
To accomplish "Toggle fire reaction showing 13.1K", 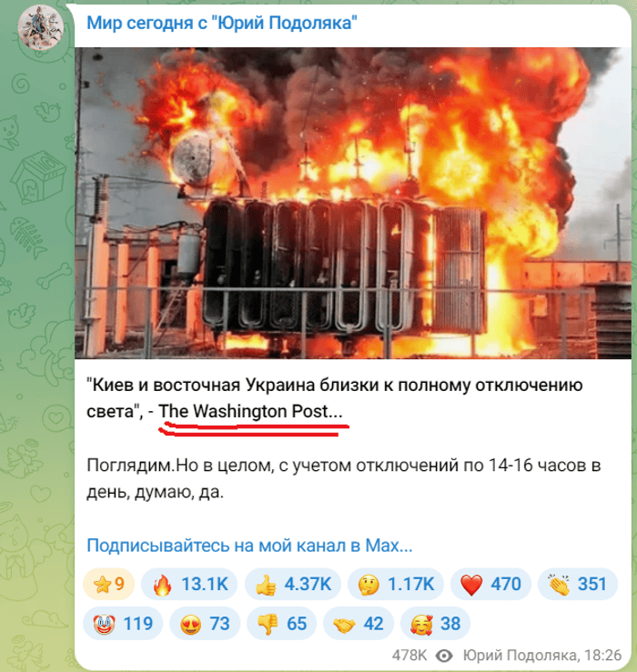I will (x=189, y=584).
